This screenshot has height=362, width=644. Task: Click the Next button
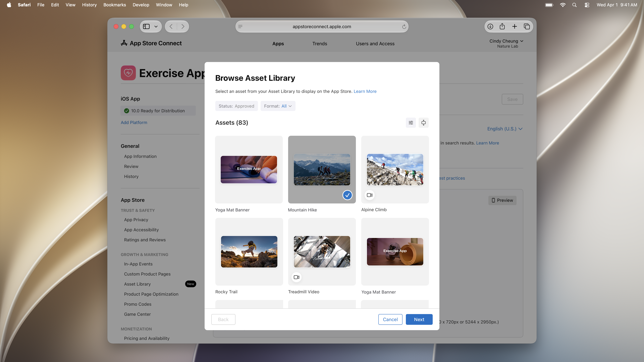coord(419,320)
